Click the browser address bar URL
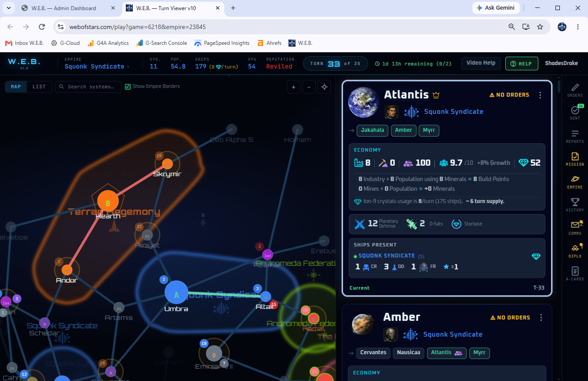Screen dimensions: 588x381 [138, 27]
